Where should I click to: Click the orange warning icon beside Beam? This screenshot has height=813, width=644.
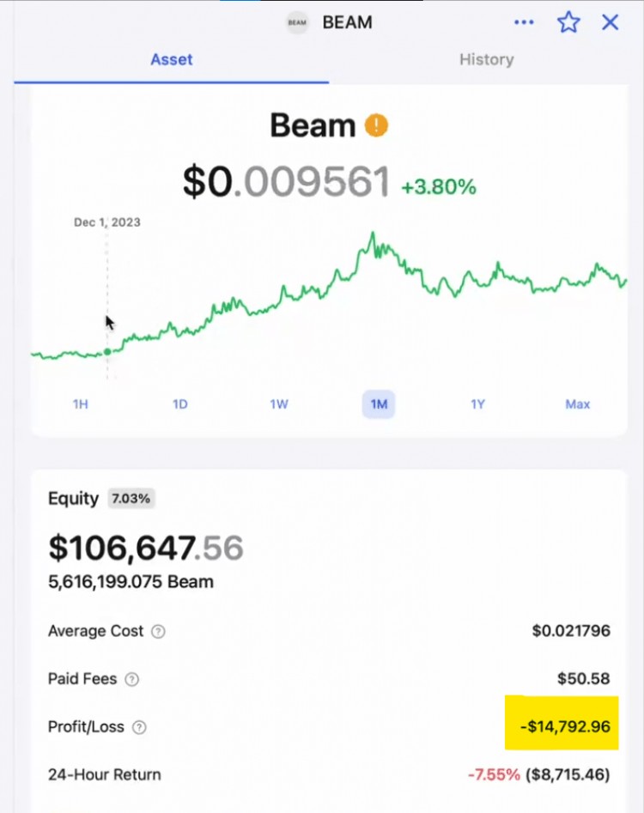coord(376,126)
